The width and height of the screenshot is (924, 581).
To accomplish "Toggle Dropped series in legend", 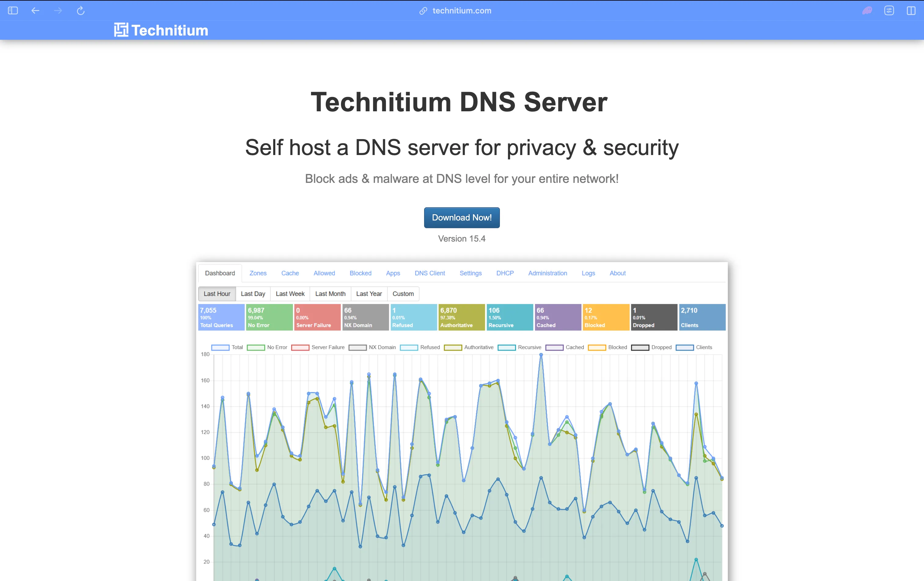I will click(x=651, y=347).
